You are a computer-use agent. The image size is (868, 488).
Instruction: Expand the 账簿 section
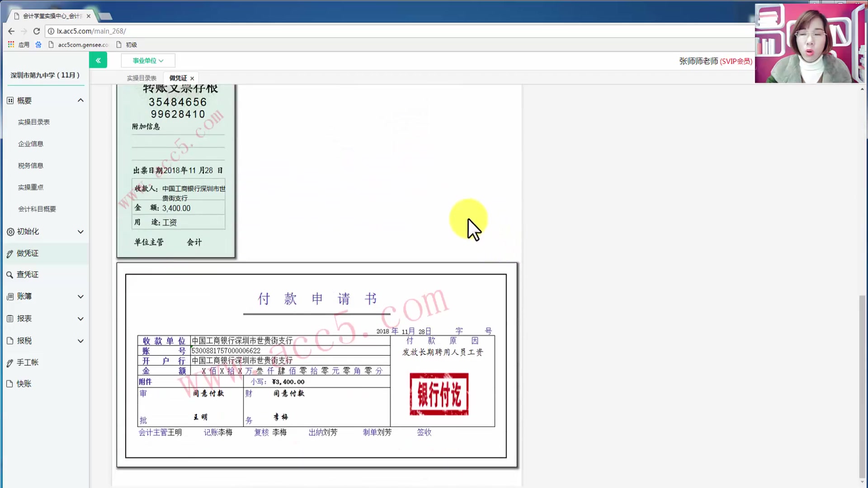80,296
